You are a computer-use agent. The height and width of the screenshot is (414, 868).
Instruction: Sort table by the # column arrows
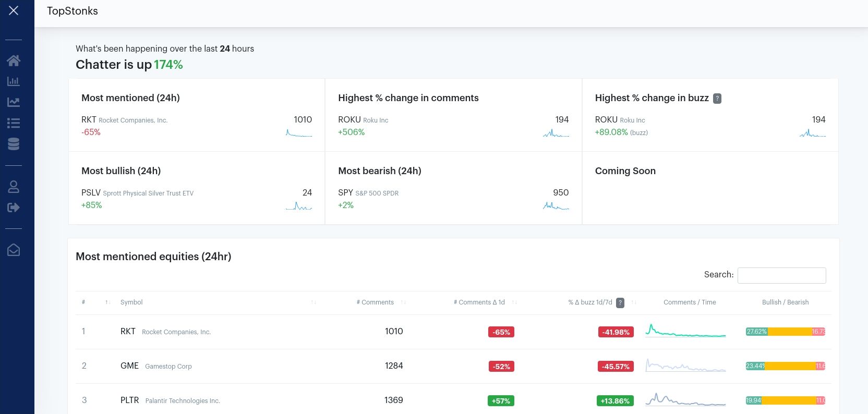pos(107,302)
